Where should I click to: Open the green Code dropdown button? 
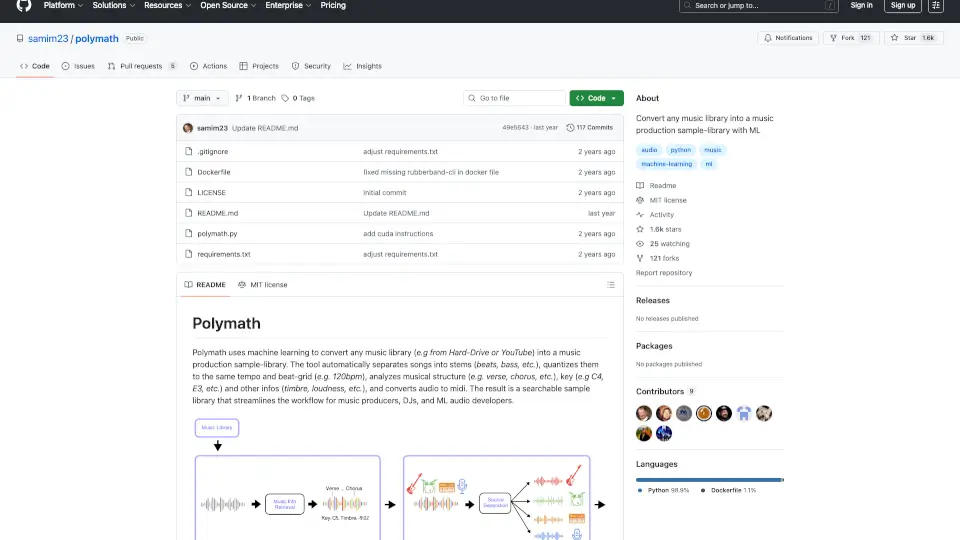click(x=596, y=98)
